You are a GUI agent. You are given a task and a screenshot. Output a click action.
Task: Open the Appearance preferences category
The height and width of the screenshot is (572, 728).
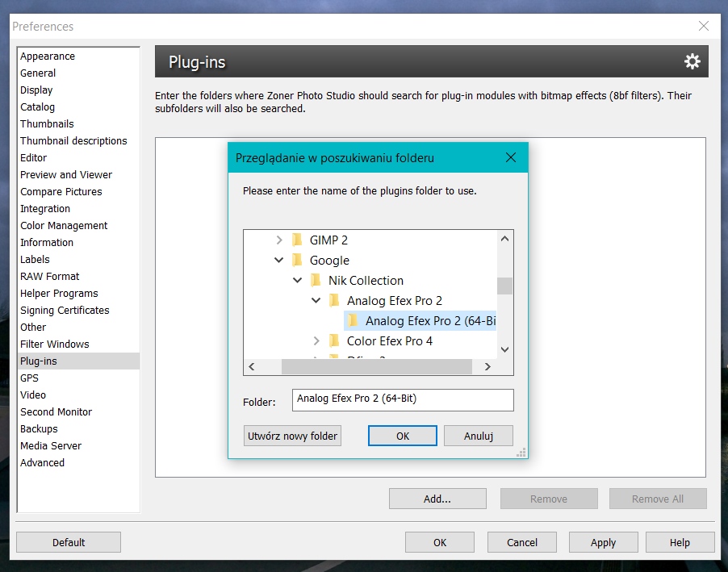pos(48,56)
